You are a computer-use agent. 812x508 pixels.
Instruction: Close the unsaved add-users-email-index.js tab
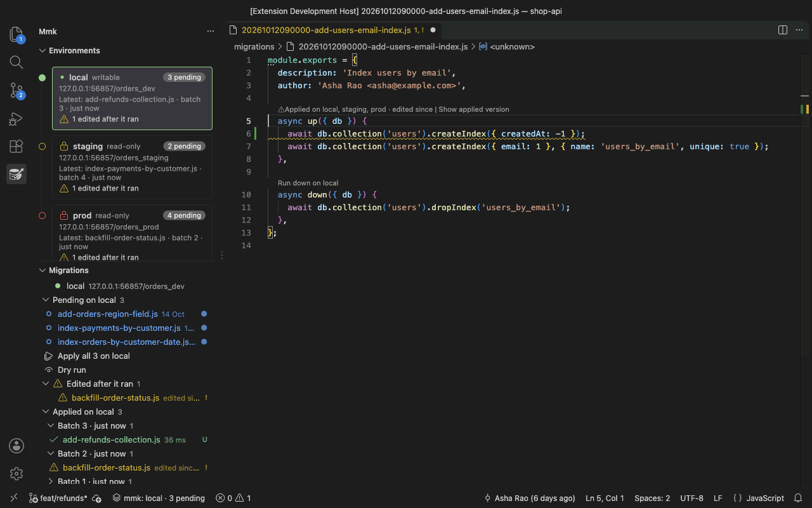tap(433, 30)
